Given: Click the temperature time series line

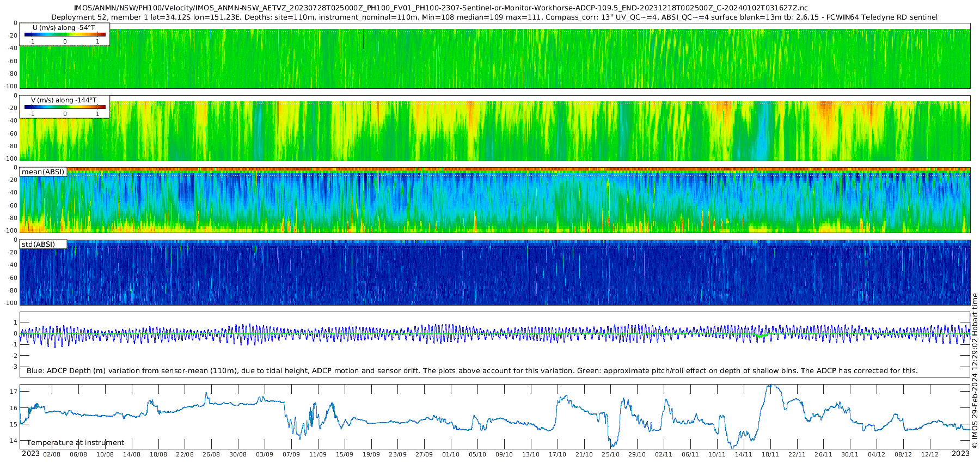Looking at the screenshot, I should [x=495, y=417].
